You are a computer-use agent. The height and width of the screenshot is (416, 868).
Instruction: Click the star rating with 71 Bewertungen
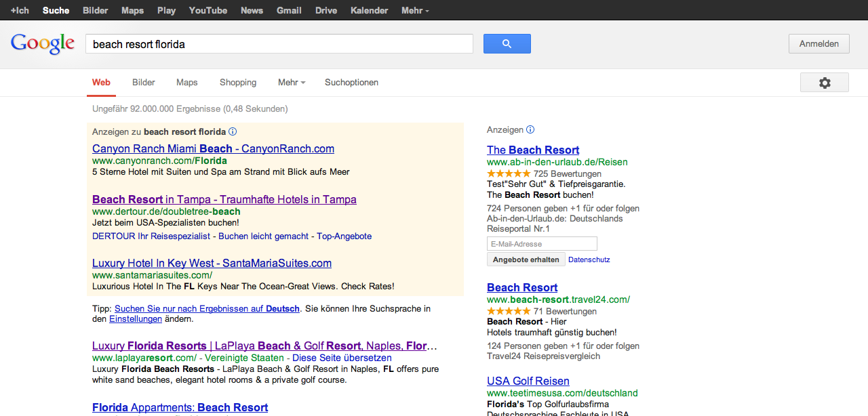coord(508,311)
